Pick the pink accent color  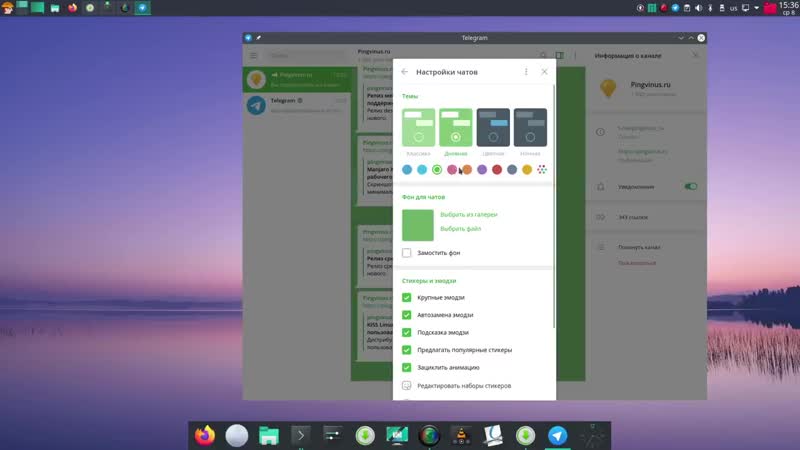452,169
